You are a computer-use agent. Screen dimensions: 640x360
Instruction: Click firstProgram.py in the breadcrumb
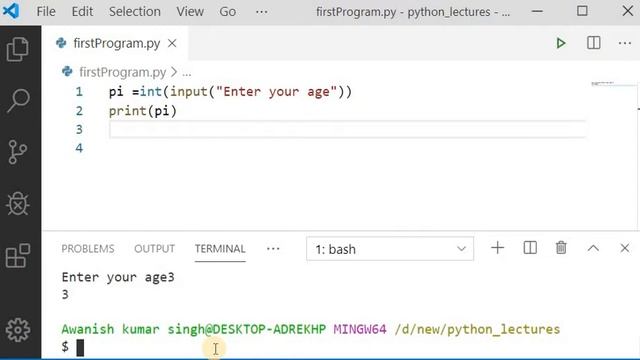click(x=122, y=72)
